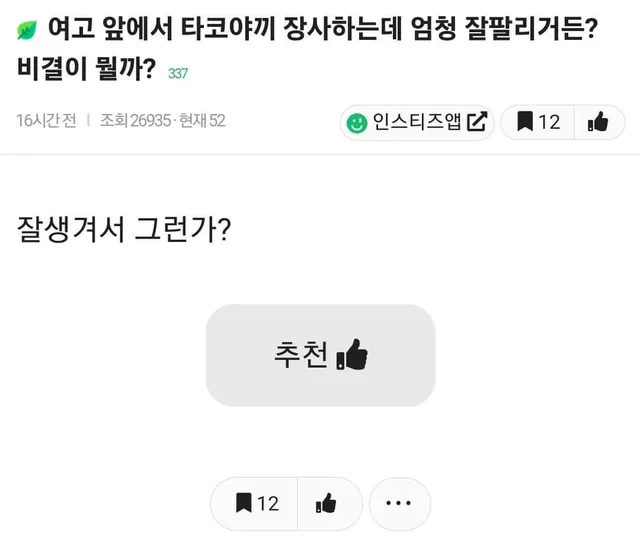Click the top bookmark icon
Image resolution: width=640 pixels, height=542 pixels.
(x=525, y=122)
